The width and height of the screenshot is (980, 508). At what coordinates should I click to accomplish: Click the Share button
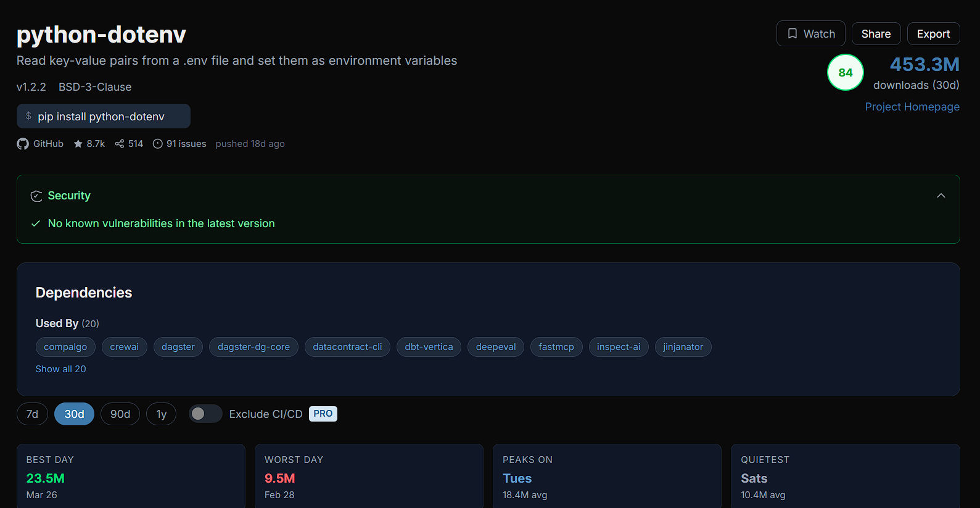tap(876, 34)
